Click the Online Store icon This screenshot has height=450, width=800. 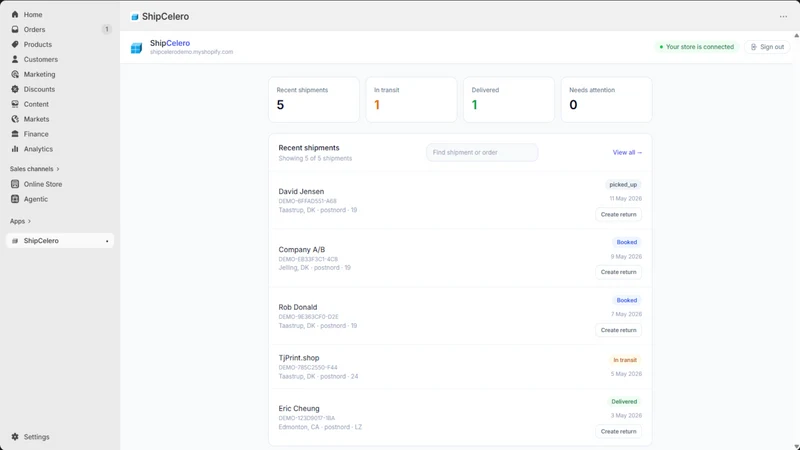pyautogui.click(x=15, y=184)
